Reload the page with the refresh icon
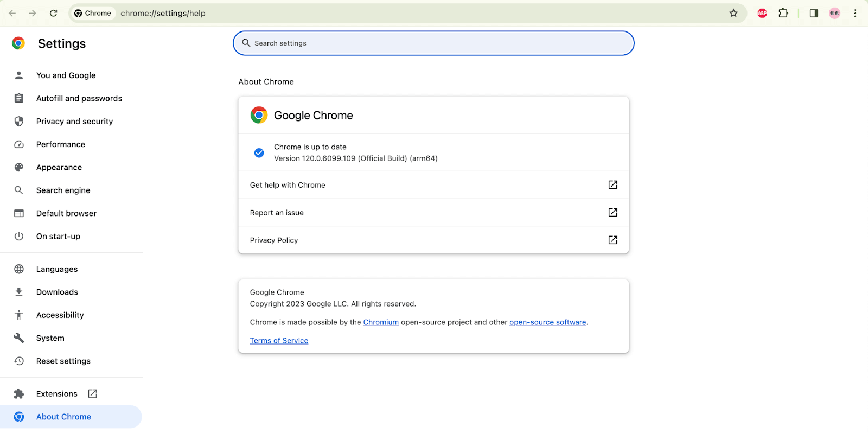 [x=53, y=13]
